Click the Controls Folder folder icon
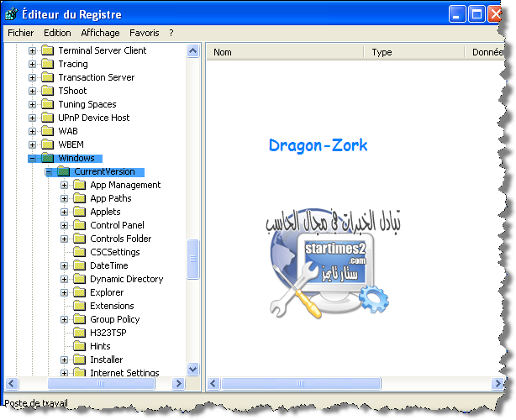This screenshot has width=516, height=420. click(x=79, y=239)
